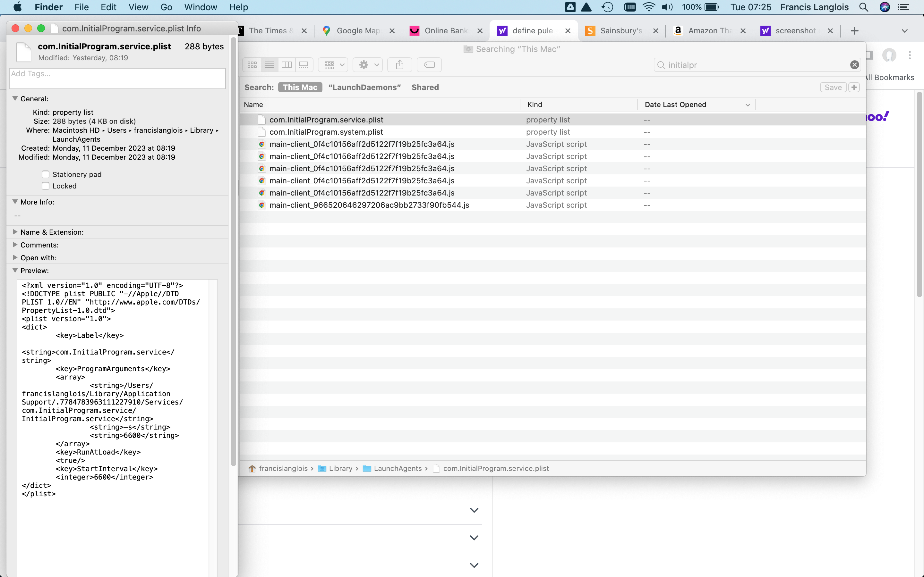Open Spotlight search from menu bar
Viewport: 924px width, 577px height.
863,7
